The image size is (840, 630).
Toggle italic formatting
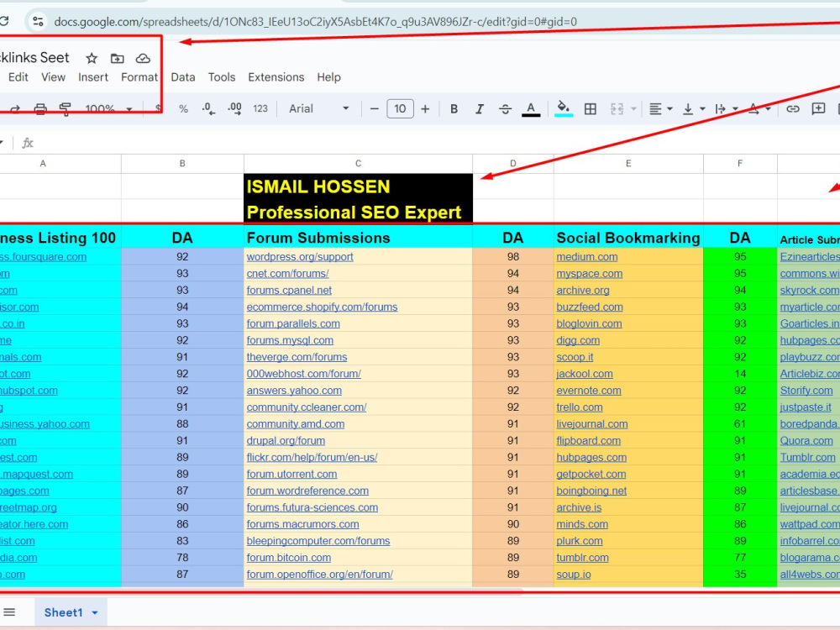pos(480,109)
